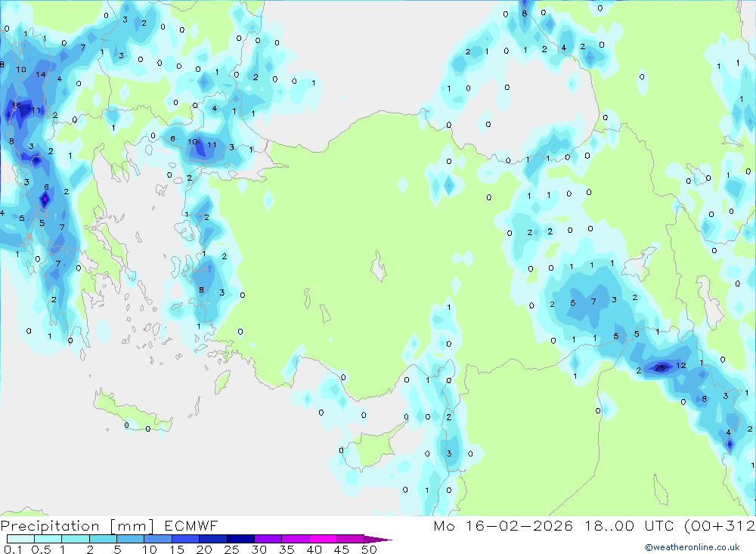Pick the 15 to 20 mm legend swatch

click(x=186, y=539)
